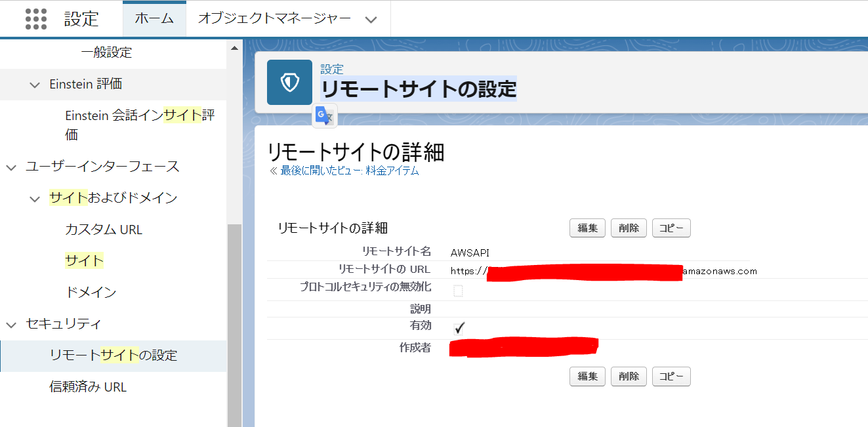Screen dimensions: 868x427
Task: Toggle the 有効 checkbox
Action: pos(459,328)
